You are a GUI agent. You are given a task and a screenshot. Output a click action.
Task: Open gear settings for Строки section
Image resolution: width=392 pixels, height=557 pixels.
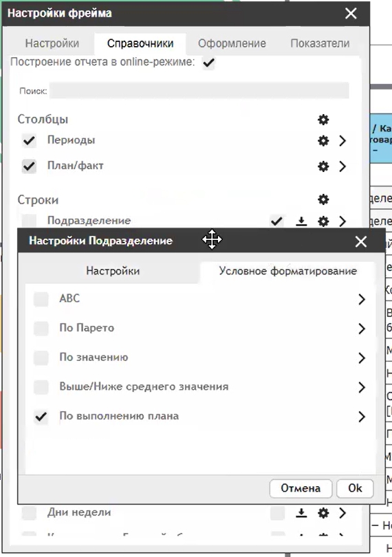coord(323,199)
